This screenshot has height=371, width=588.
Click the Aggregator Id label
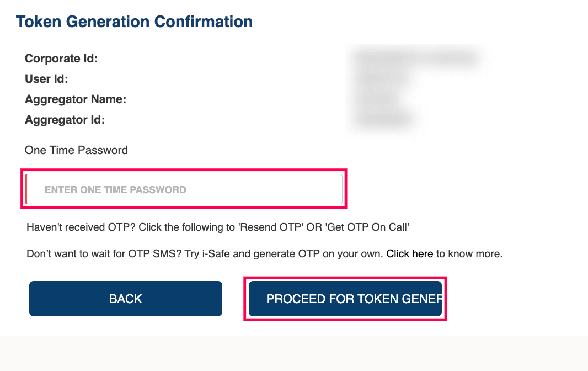pos(65,119)
